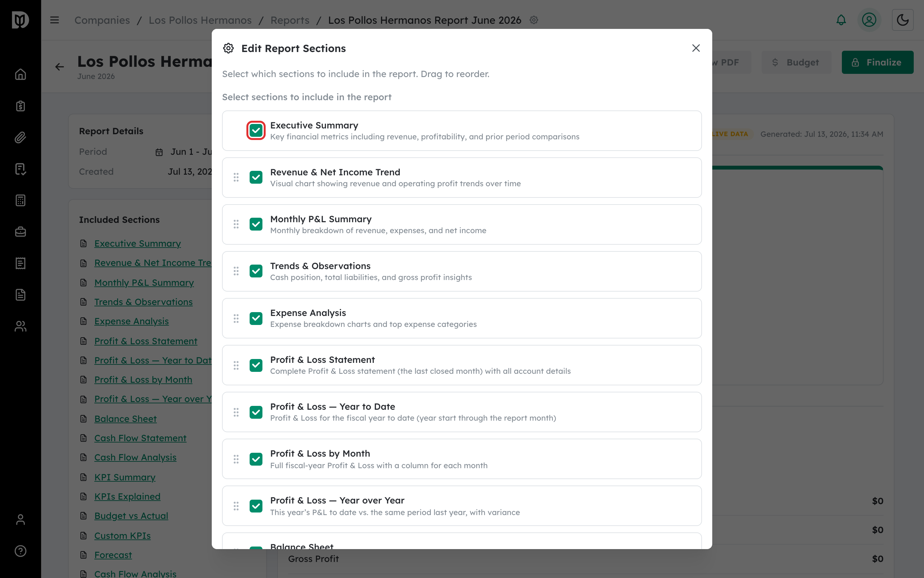Click the back arrow beside report title
The width and height of the screenshot is (924, 578).
(60, 67)
